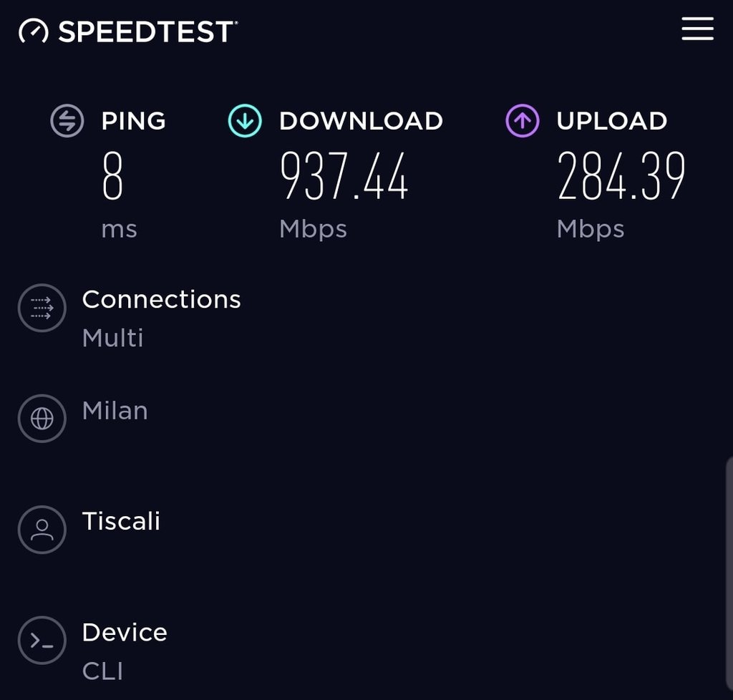This screenshot has width=733, height=700.
Task: Click the CLI device terminal icon
Action: point(42,641)
